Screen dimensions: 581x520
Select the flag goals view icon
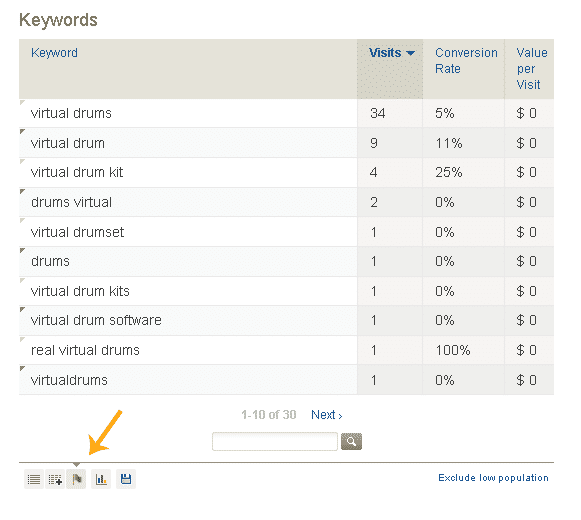[x=76, y=479]
